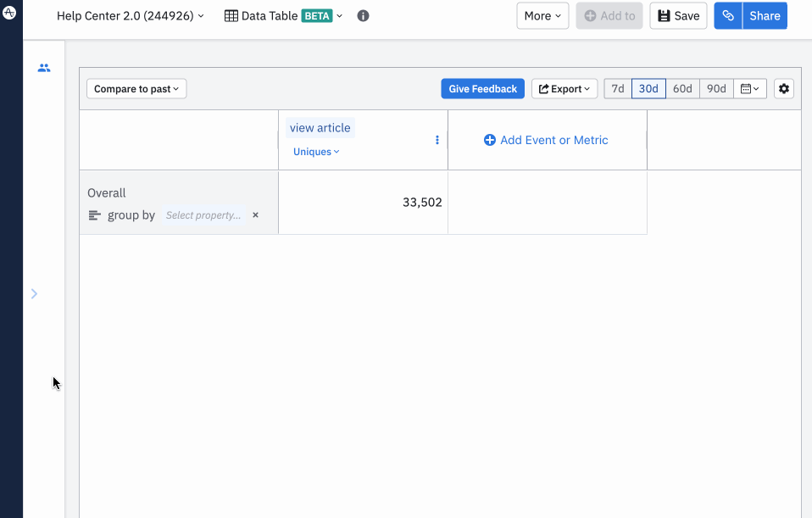Open the Export dropdown
The height and width of the screenshot is (518, 812).
tap(565, 89)
